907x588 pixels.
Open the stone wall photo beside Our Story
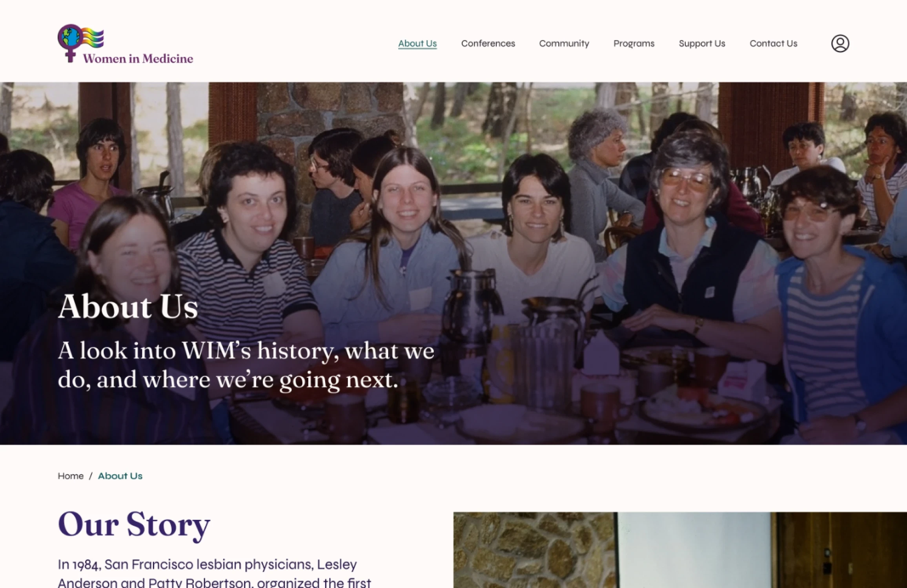pos(680,550)
